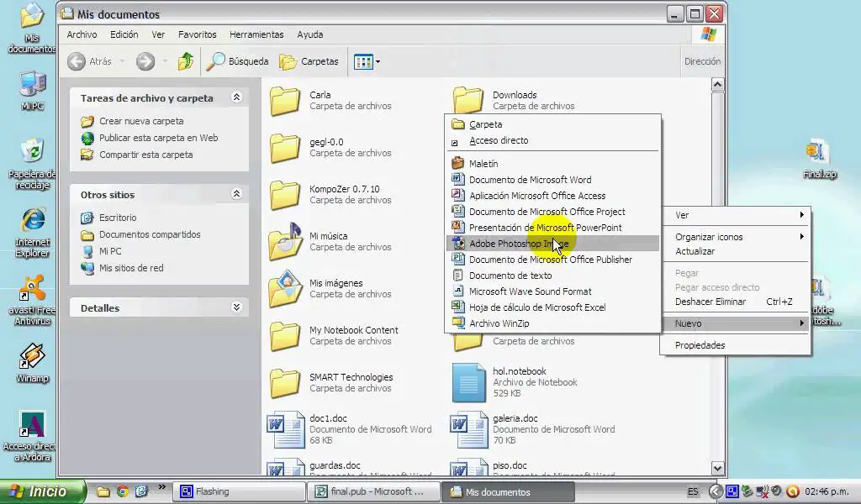Open Mis sitios de red link
The width and height of the screenshot is (861, 504).
(131, 268)
